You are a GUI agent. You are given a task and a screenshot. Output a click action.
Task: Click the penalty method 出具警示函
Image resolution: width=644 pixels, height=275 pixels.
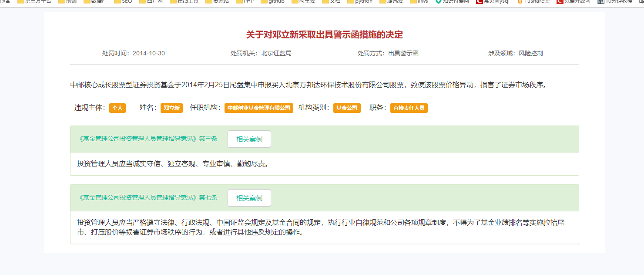coord(403,53)
